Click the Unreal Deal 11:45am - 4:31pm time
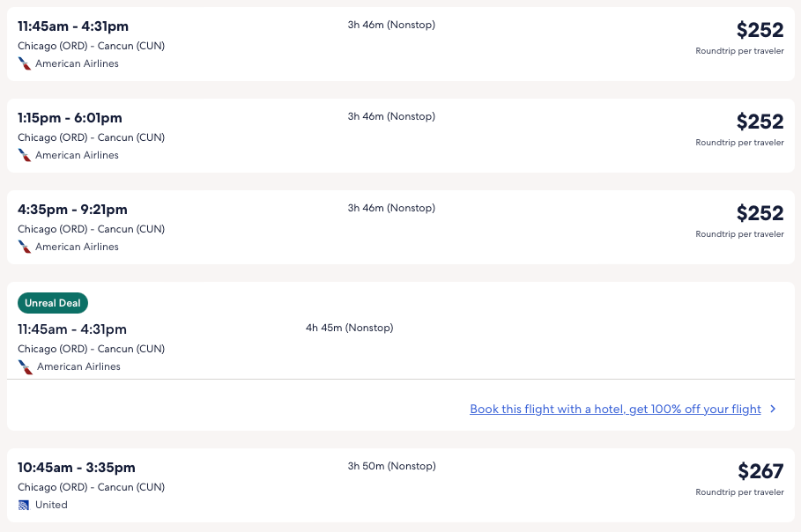The height and width of the screenshot is (532, 801). 72,329
